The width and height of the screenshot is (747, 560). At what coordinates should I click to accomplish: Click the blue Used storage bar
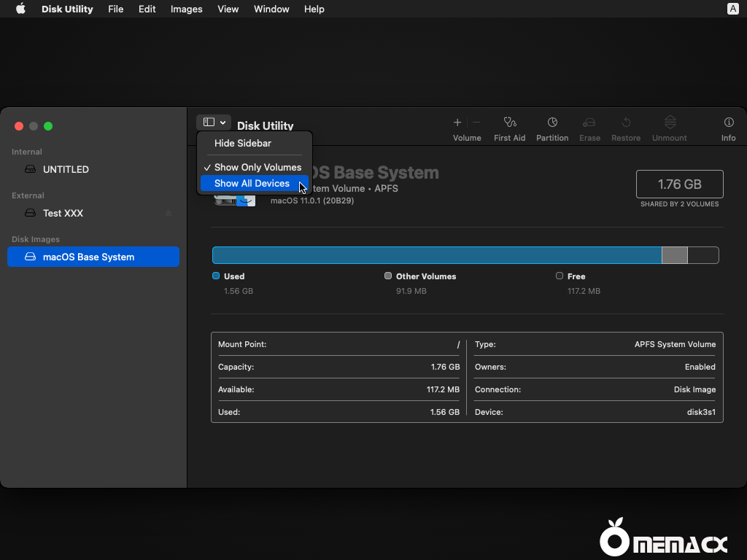point(436,255)
